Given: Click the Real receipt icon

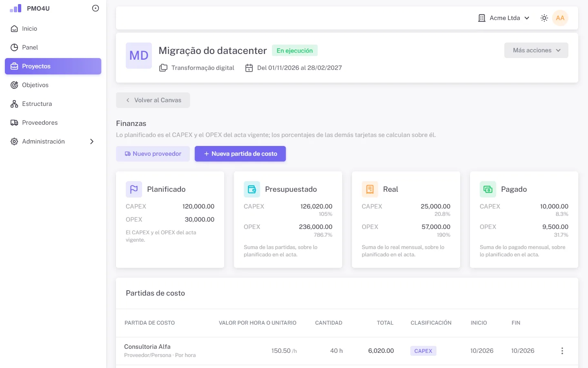Looking at the screenshot, I should pyautogui.click(x=370, y=189).
